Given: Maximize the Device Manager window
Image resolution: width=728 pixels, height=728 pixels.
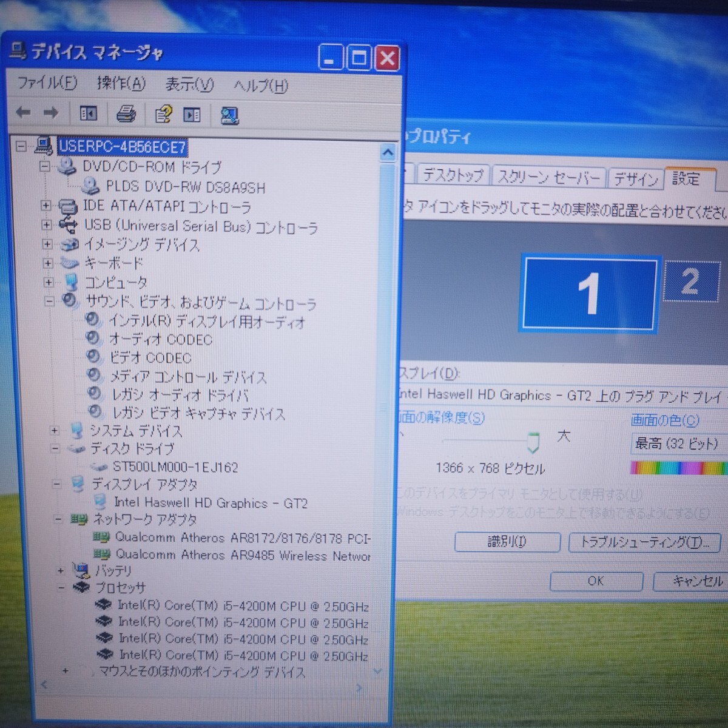Looking at the screenshot, I should 359,59.
